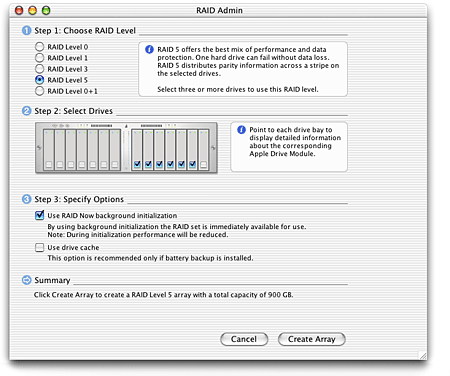Click 'Note: During initialization performance will be reduced'

click(138, 235)
